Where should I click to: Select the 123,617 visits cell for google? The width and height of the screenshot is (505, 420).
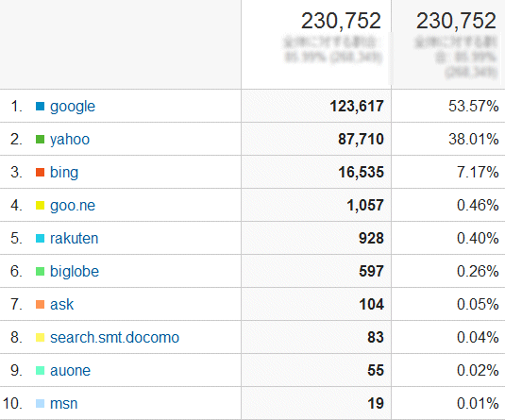click(316, 106)
